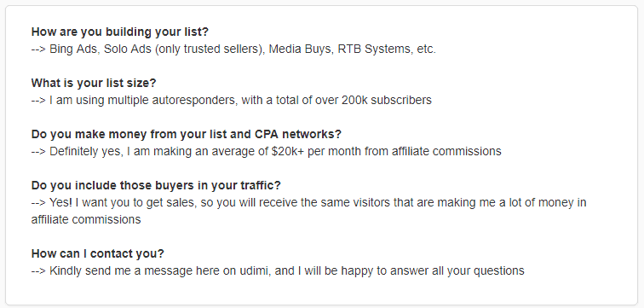Click the answer line mentioning Bing Ads
Screen dimensions: 644x308
pyautogui.click(x=233, y=49)
